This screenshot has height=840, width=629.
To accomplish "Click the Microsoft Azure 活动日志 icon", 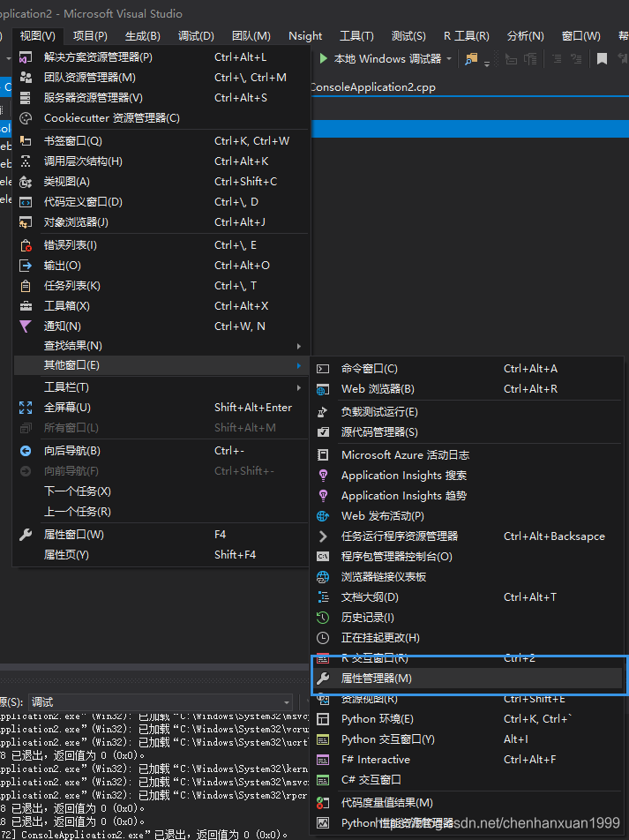I will coord(323,455).
